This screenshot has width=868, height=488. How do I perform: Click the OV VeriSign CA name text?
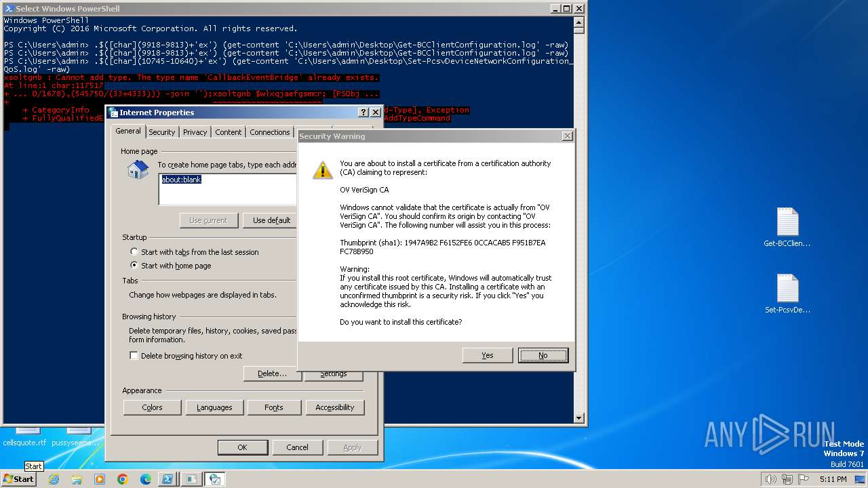point(364,190)
